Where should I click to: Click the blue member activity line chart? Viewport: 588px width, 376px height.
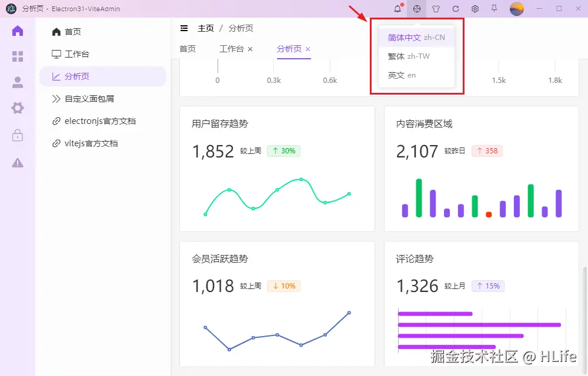point(277,331)
